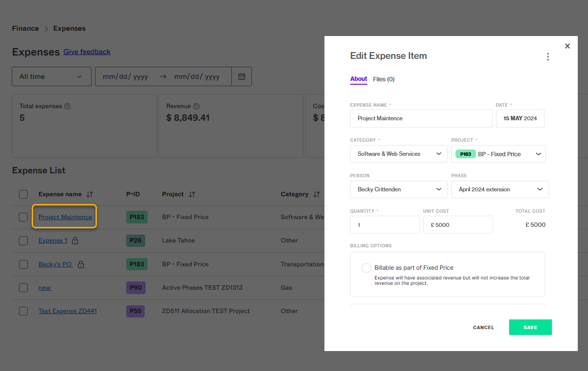This screenshot has width=588, height=371.
Task: Open the All time period dropdown
Action: click(x=52, y=76)
